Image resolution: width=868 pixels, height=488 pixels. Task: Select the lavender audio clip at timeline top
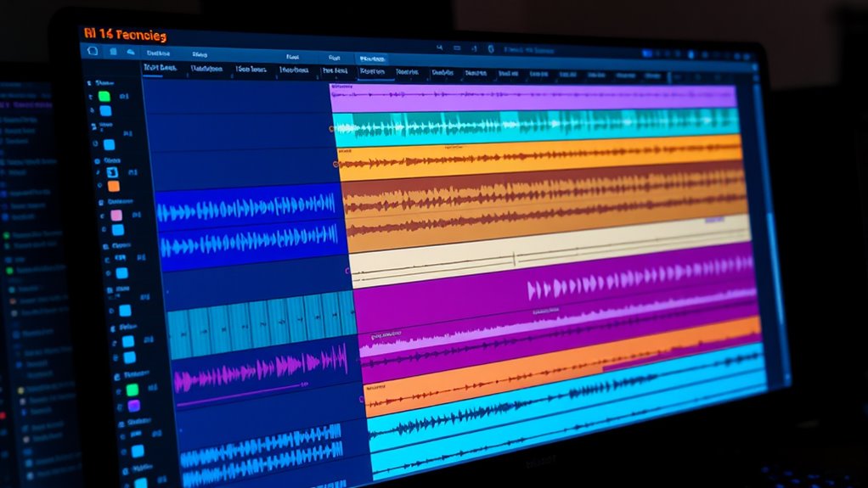(533, 96)
